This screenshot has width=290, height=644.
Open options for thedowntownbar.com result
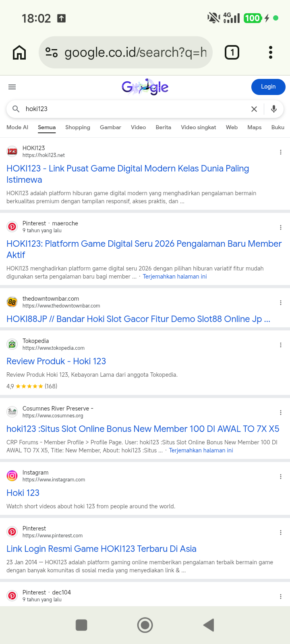click(x=281, y=303)
